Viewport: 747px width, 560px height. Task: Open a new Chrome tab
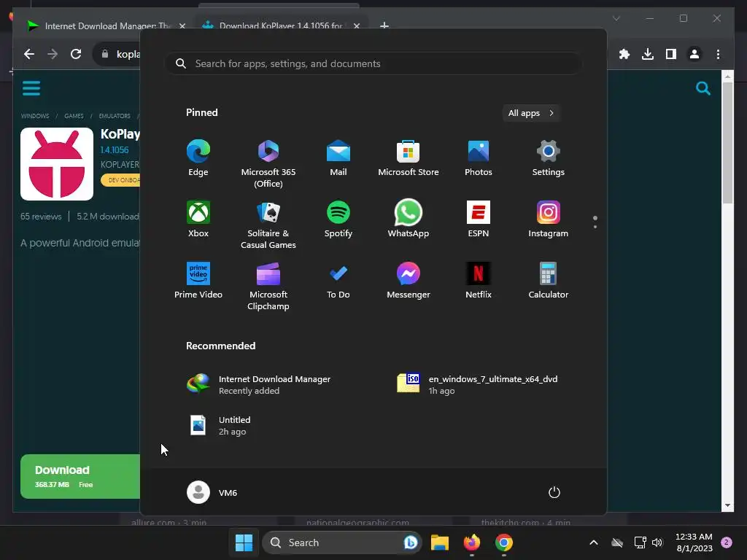point(384,26)
